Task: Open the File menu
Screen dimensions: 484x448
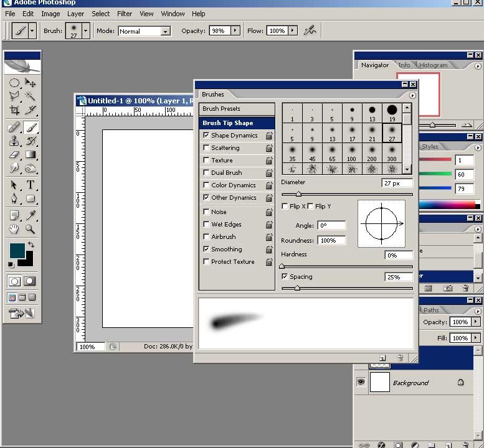Action: 10,14
